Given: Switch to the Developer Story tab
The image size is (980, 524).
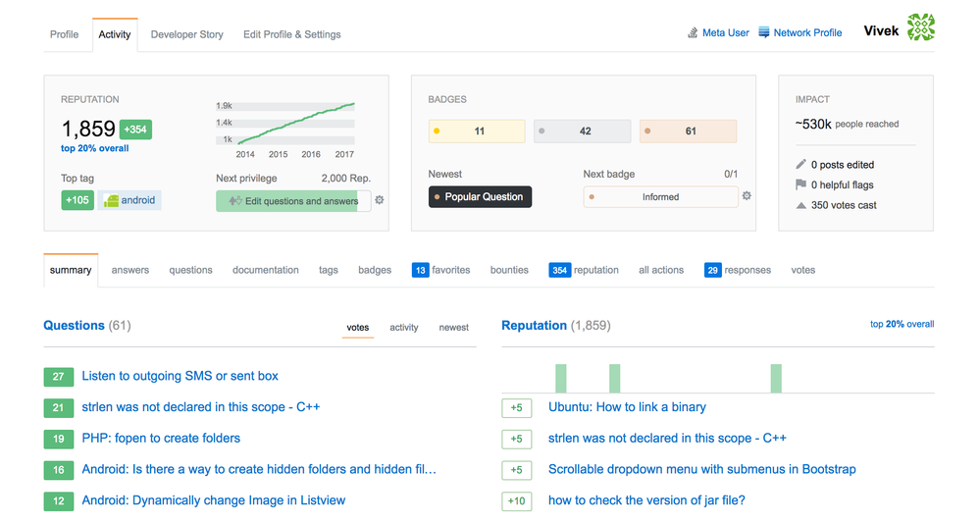Looking at the screenshot, I should tap(186, 34).
